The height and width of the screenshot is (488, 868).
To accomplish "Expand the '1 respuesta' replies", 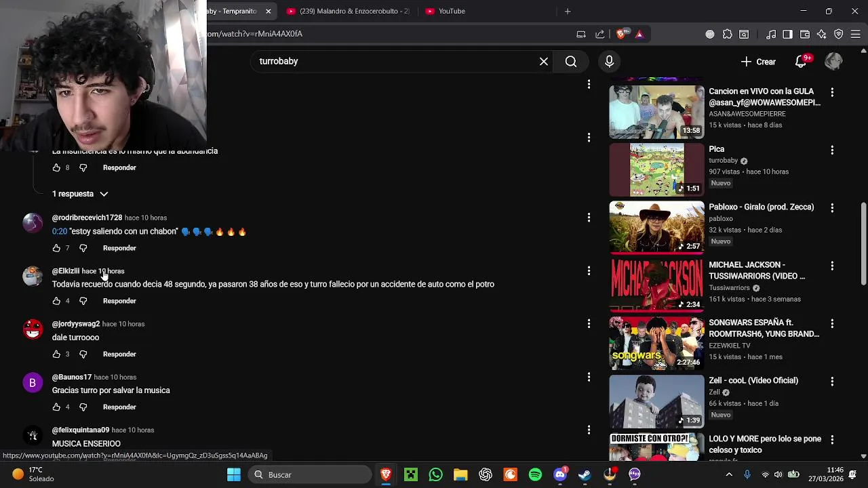I will [x=80, y=194].
